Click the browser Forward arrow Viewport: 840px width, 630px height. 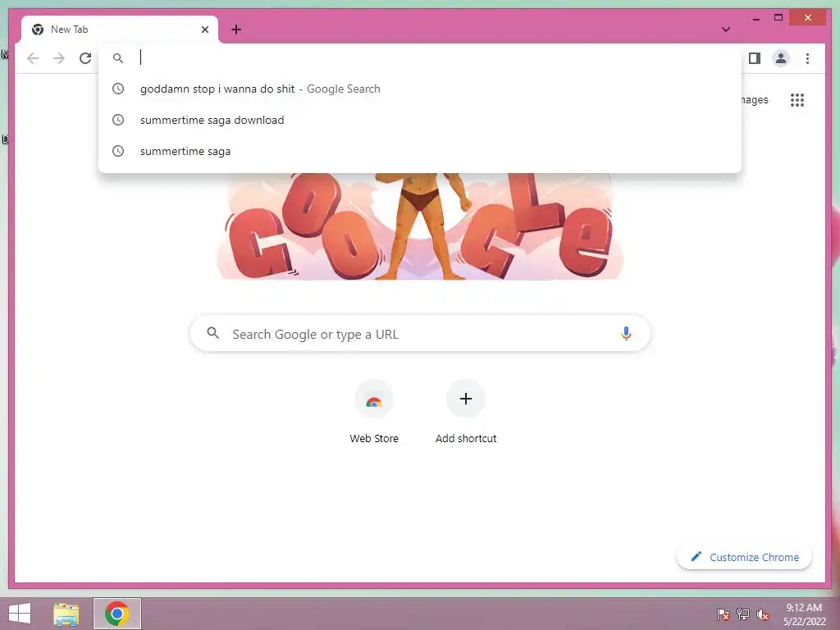[59, 58]
